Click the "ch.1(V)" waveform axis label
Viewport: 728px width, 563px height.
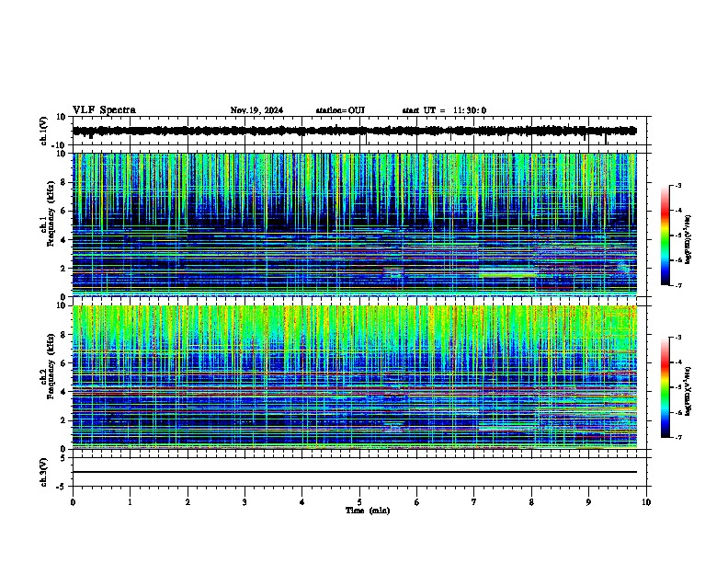(x=44, y=131)
